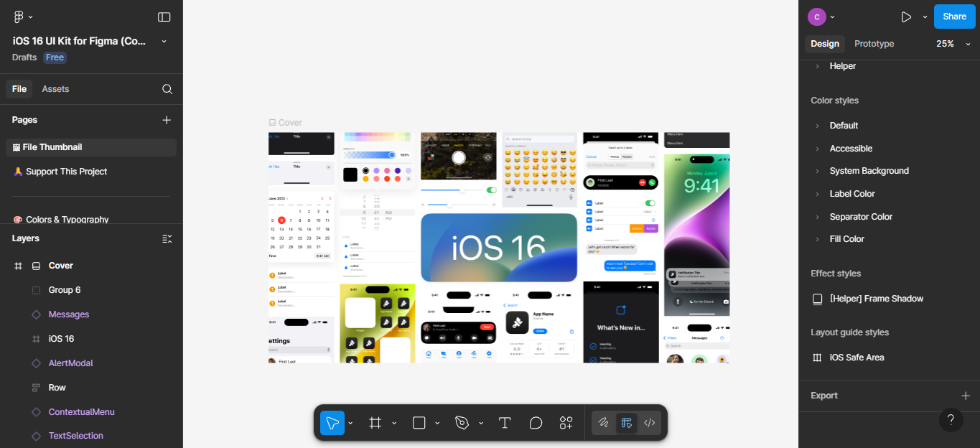Image resolution: width=980 pixels, height=448 pixels.
Task: Switch to Draw mode icon
Action: coord(604,423)
